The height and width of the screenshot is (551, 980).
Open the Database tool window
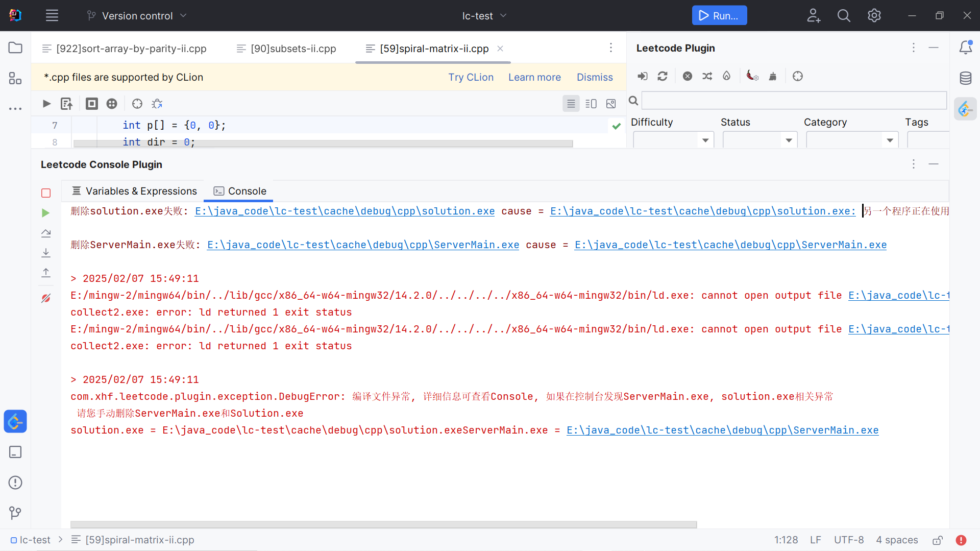click(x=966, y=78)
